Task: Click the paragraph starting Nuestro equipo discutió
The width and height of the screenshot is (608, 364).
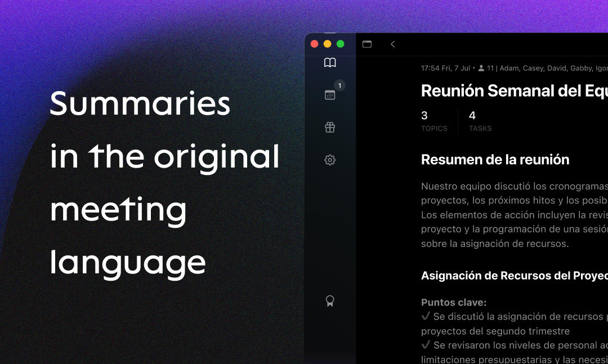Action: tap(515, 215)
